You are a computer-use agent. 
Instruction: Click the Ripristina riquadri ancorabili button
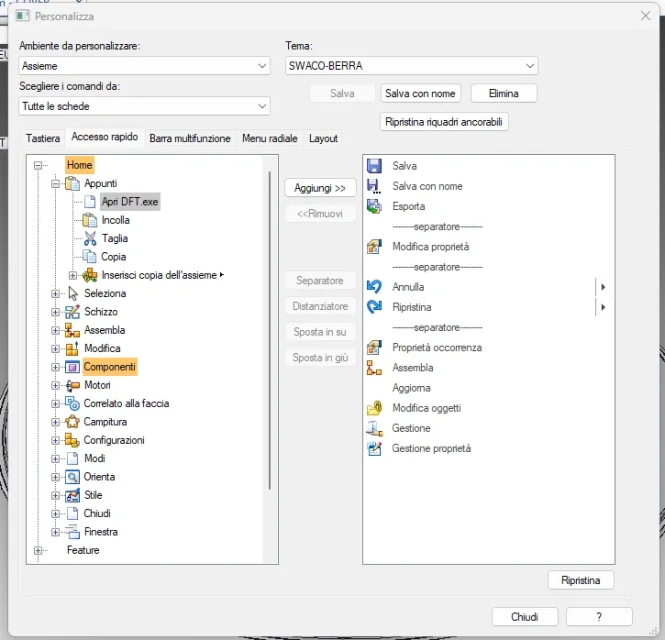click(445, 122)
